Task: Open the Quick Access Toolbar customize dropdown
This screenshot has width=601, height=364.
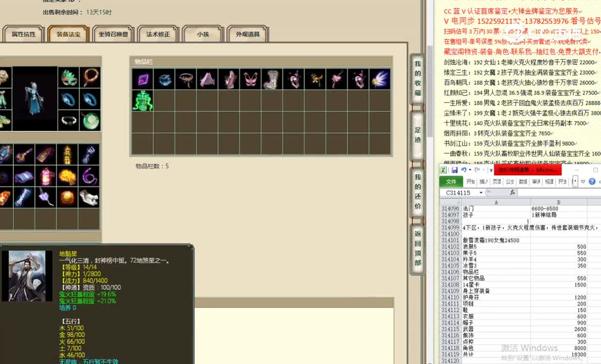Action: [490, 171]
